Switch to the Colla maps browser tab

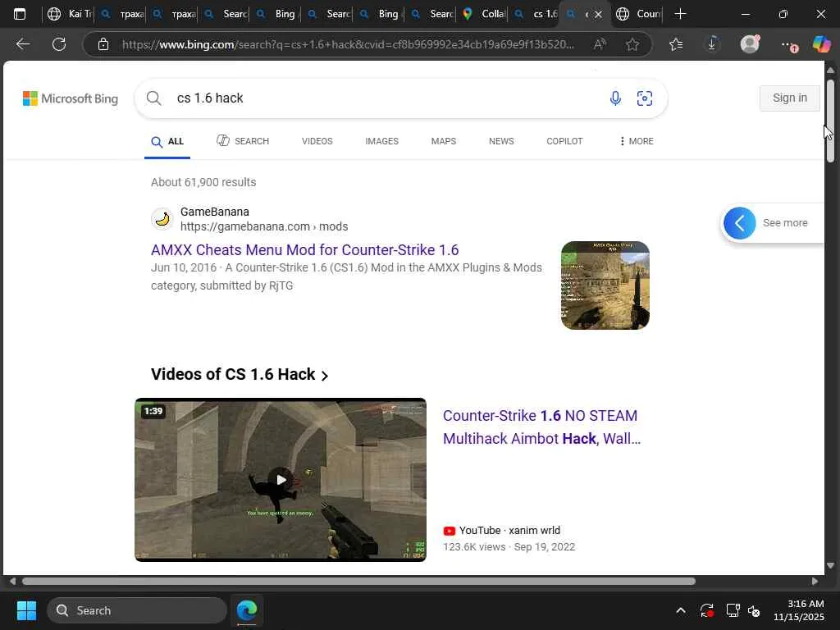[482, 14]
